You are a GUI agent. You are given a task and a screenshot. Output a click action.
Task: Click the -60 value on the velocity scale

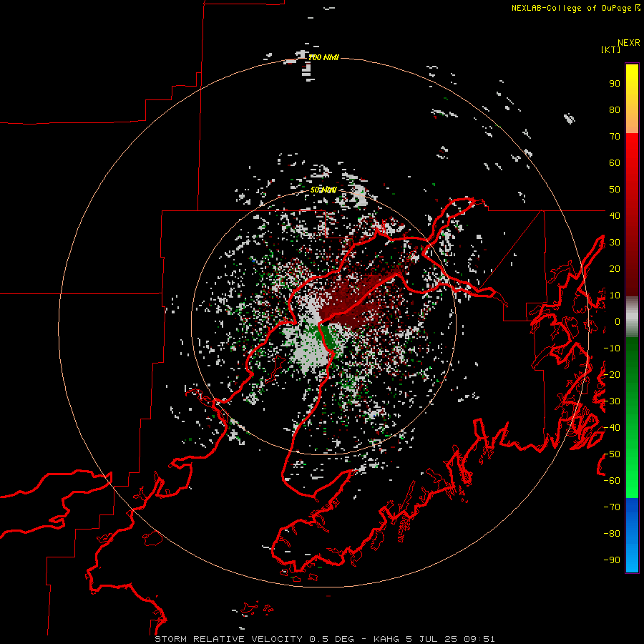pos(612,481)
